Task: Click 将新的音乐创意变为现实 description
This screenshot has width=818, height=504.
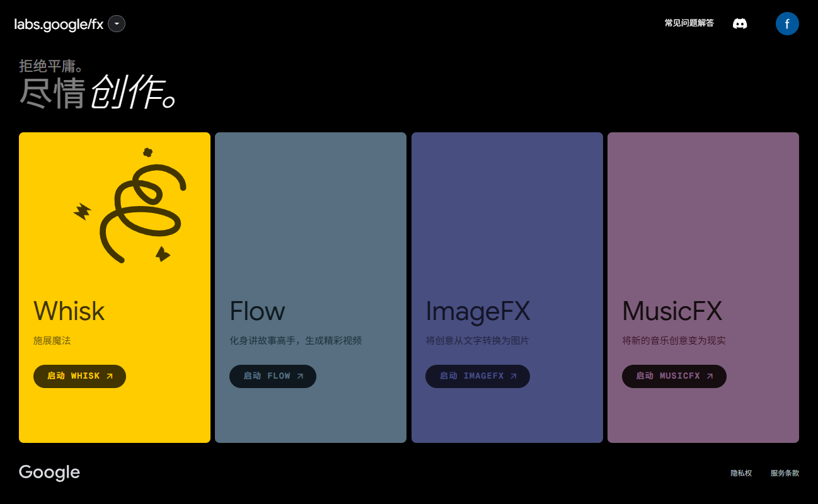Action: (674, 341)
